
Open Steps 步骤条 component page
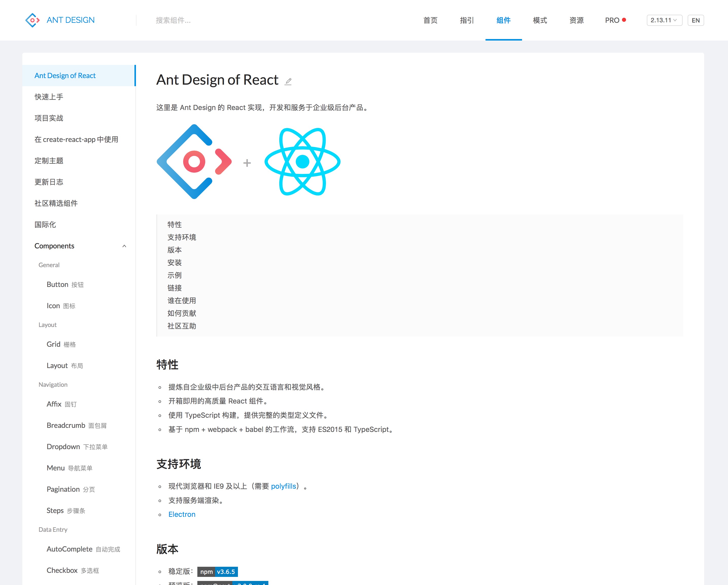(x=79, y=510)
